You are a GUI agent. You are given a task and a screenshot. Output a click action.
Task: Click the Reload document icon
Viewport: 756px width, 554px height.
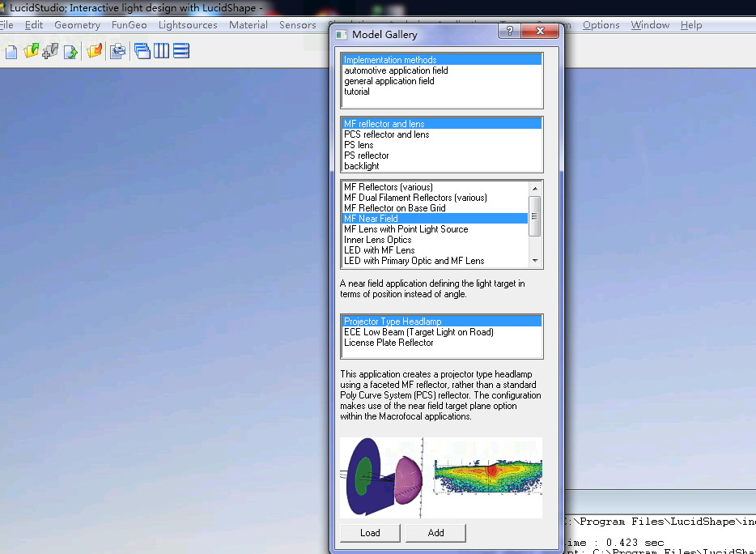click(x=70, y=51)
